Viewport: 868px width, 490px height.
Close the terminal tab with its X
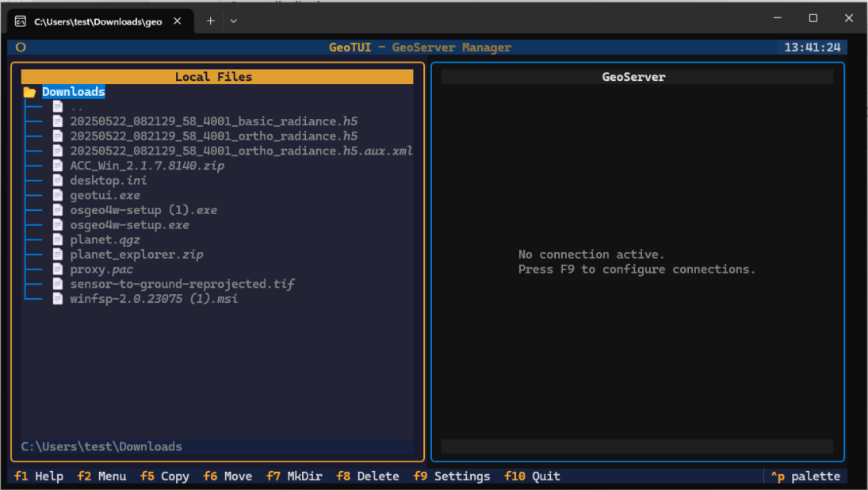tap(177, 21)
